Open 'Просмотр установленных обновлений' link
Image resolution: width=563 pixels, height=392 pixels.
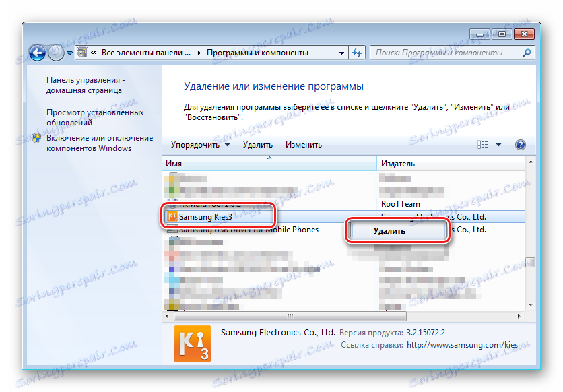click(95, 117)
